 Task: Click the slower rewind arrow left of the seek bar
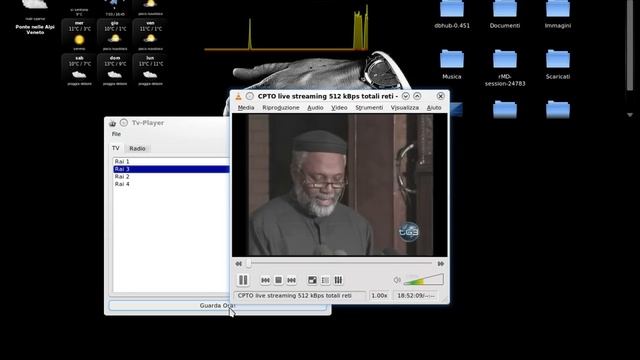[238, 264]
